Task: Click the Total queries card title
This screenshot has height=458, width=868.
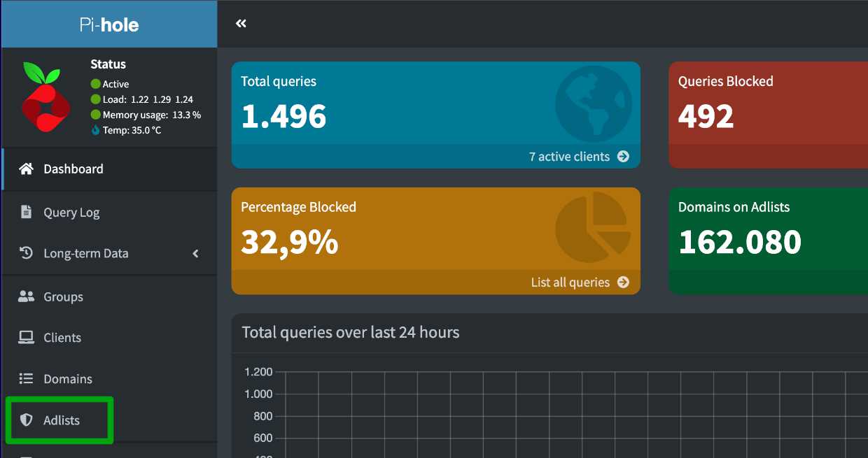Action: coord(279,82)
